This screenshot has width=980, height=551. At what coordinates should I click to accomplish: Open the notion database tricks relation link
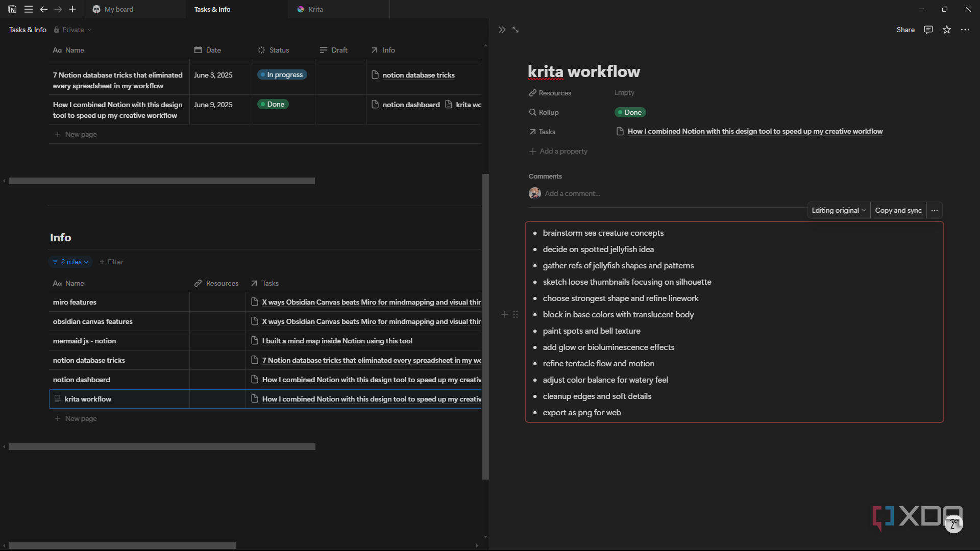coord(413,75)
